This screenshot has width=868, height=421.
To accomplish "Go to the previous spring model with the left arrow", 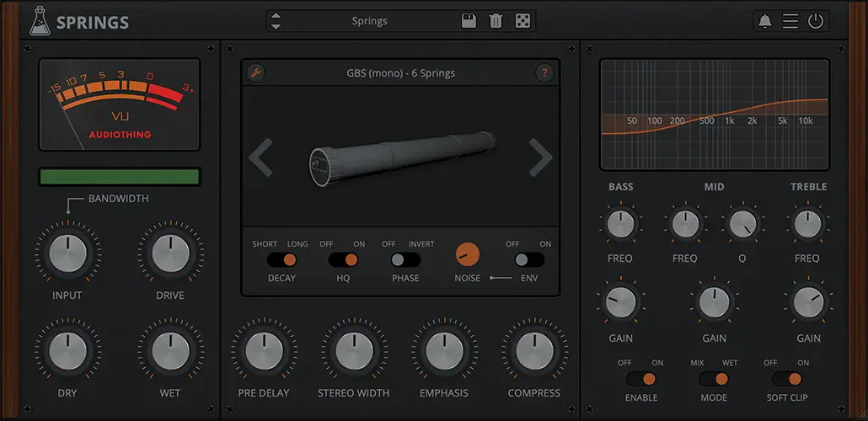I will coord(260,157).
